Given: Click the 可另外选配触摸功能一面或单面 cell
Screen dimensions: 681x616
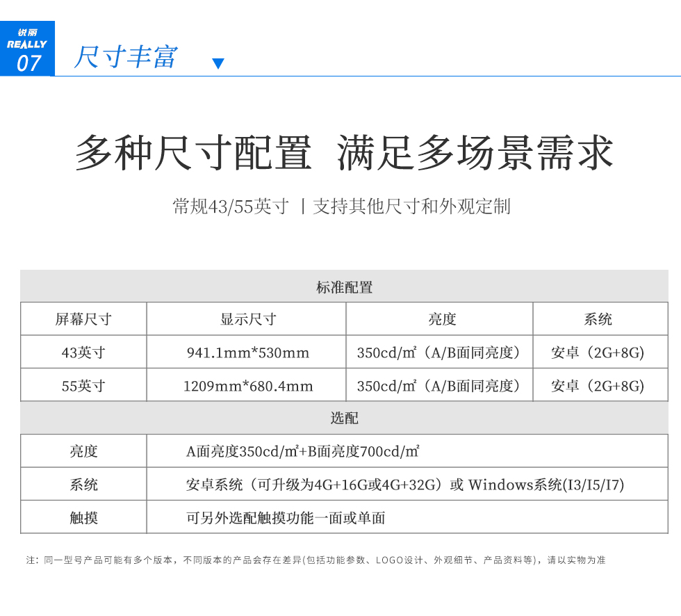Looking at the screenshot, I should (x=407, y=517).
